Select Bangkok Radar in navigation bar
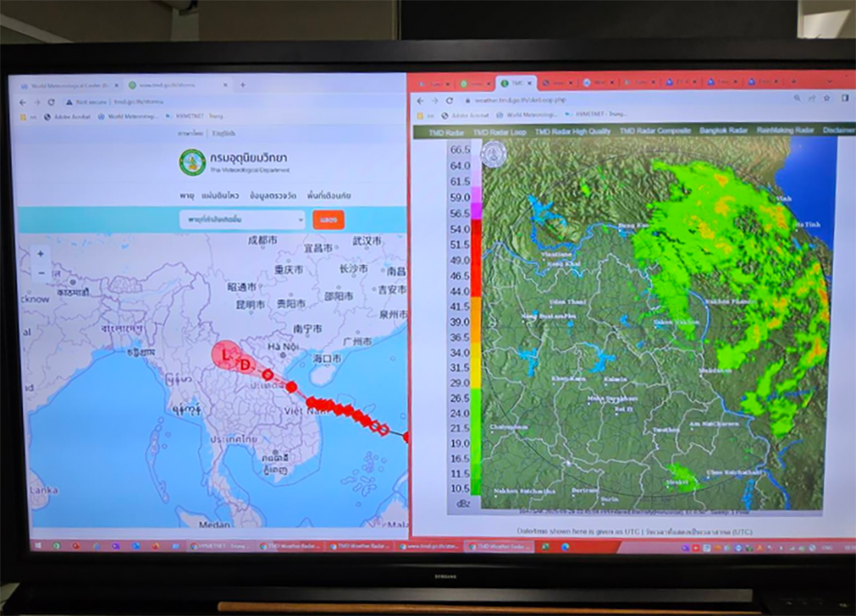The height and width of the screenshot is (616, 856). 723,131
